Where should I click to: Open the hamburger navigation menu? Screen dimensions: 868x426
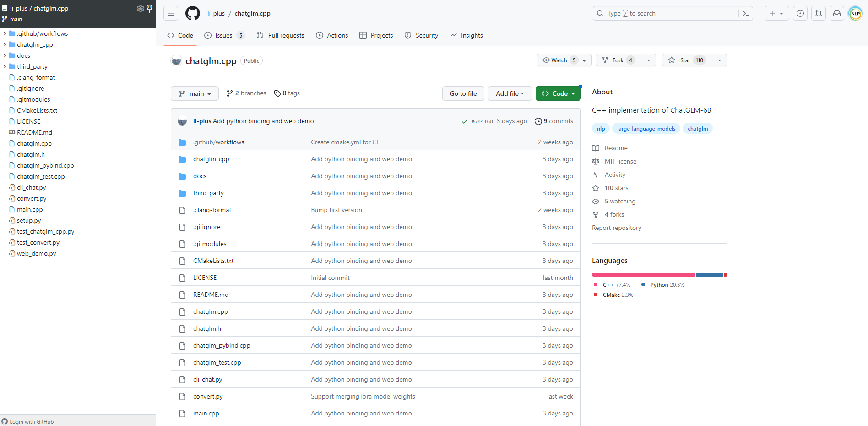tap(171, 13)
